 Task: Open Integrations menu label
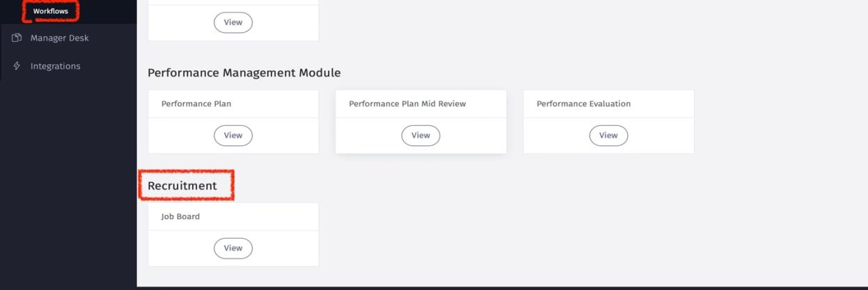[x=55, y=66]
